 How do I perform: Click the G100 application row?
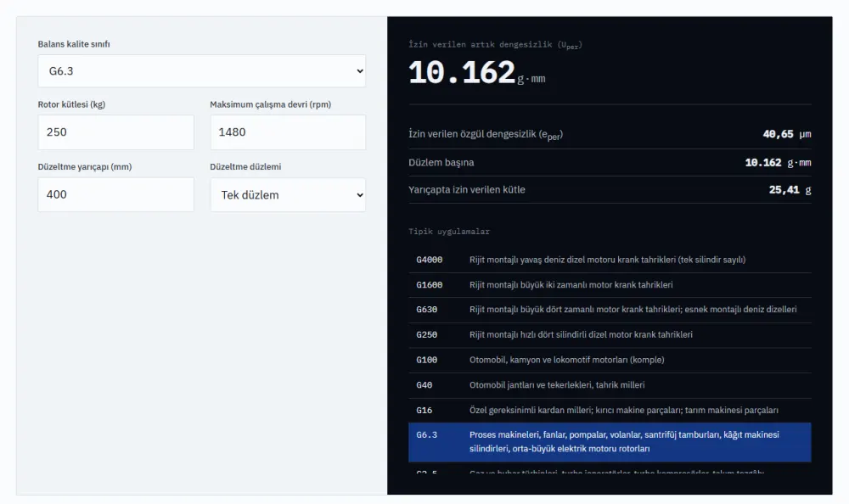610,360
